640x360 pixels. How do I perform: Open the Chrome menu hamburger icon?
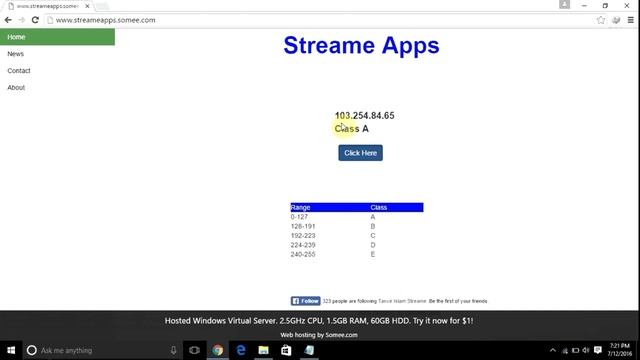tap(631, 20)
